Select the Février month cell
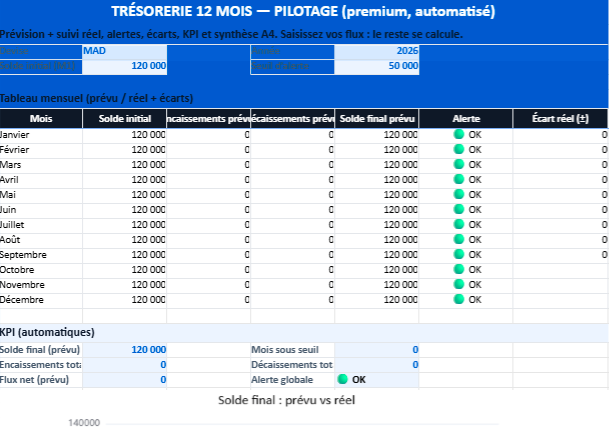This screenshot has height=434, width=609. [x=41, y=149]
